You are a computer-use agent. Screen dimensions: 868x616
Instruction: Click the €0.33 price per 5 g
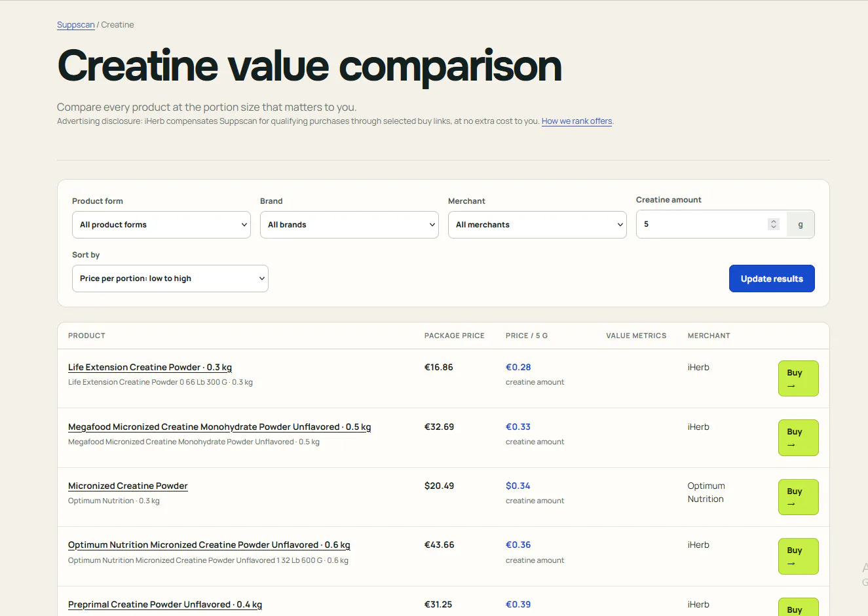[x=518, y=427]
